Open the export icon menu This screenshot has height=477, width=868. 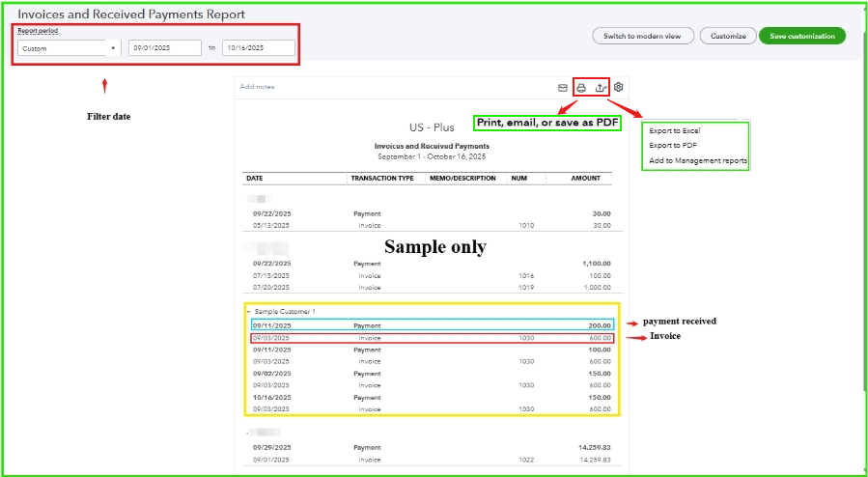point(601,87)
